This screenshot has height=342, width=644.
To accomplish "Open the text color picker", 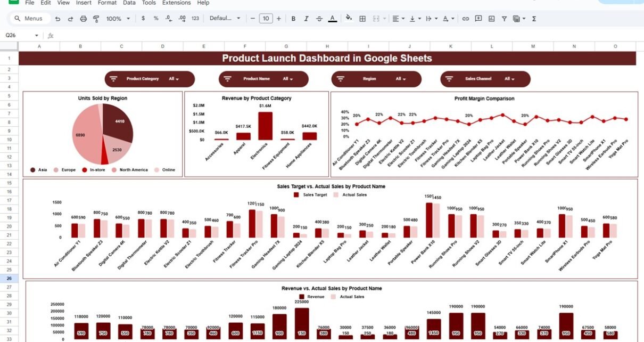I will coord(333,19).
